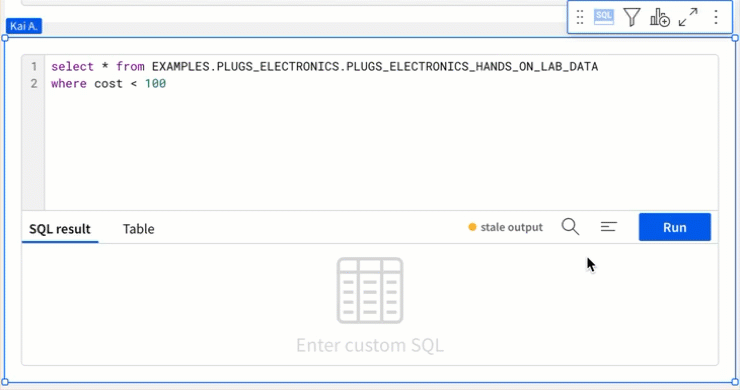The image size is (740, 390).
Task: Click the where cost line of SQL
Action: (109, 84)
